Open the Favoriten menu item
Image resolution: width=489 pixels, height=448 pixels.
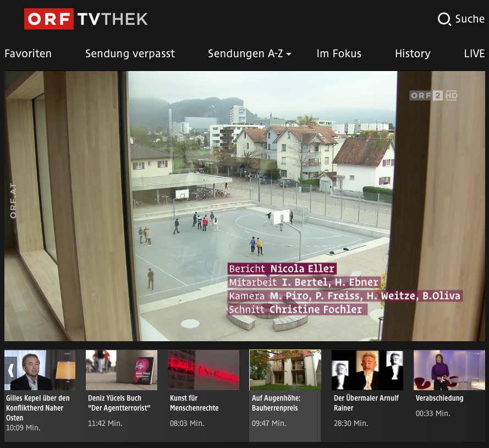coord(28,53)
